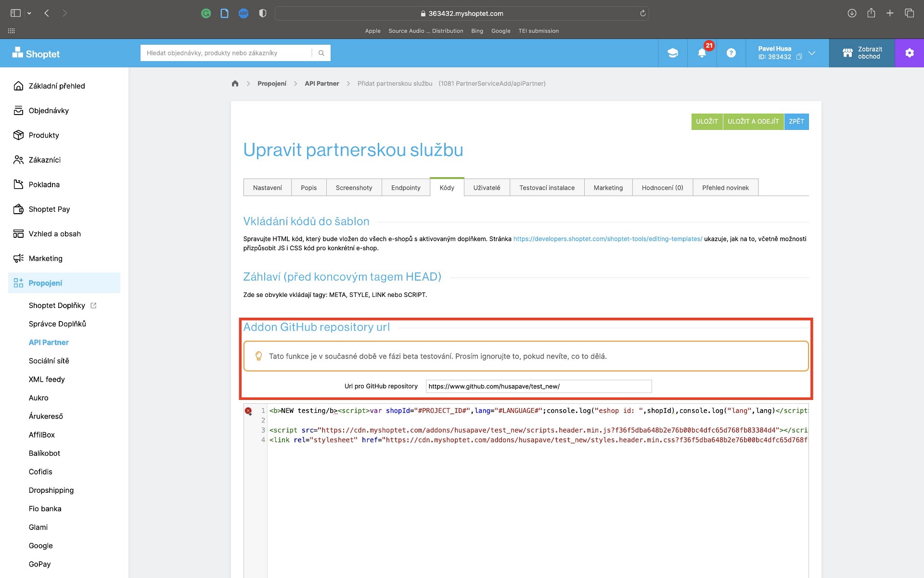Click Propojení breadcrumb link
The image size is (924, 578).
pos(271,83)
